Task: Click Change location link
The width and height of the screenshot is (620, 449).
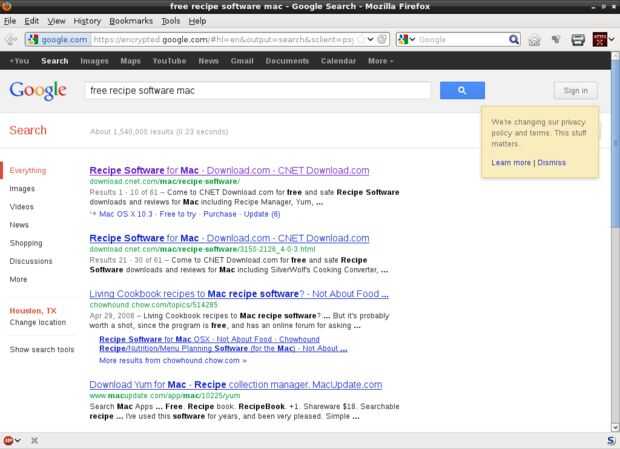Action: coord(38,323)
